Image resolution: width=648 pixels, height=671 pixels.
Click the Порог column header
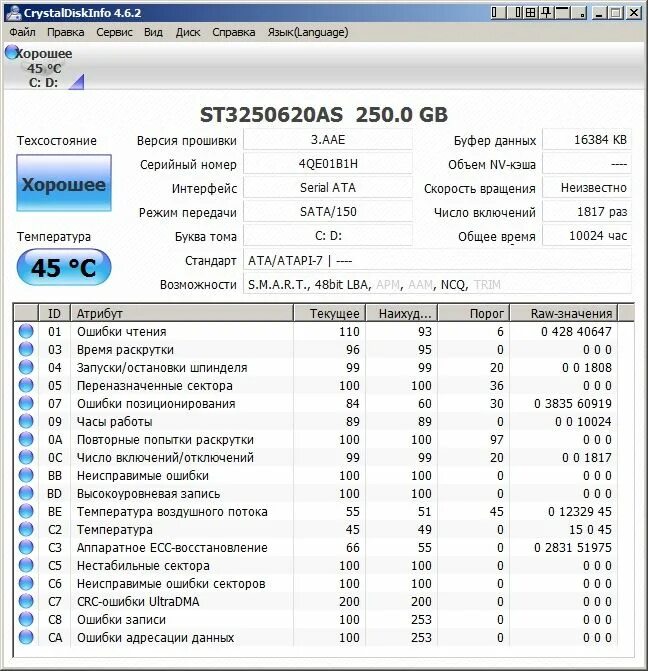pyautogui.click(x=474, y=313)
